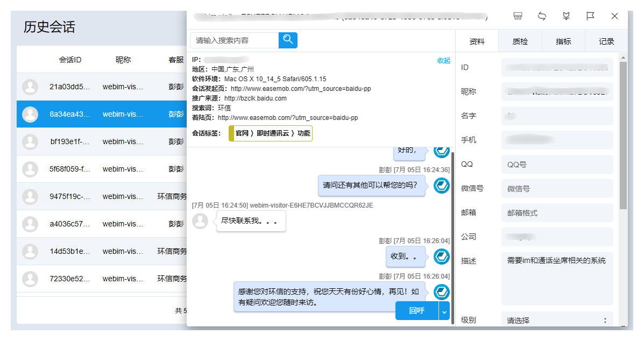Click the 官网 即时通讯云 功能 session tag
Screen dimensions: 644x341
tap(271, 133)
